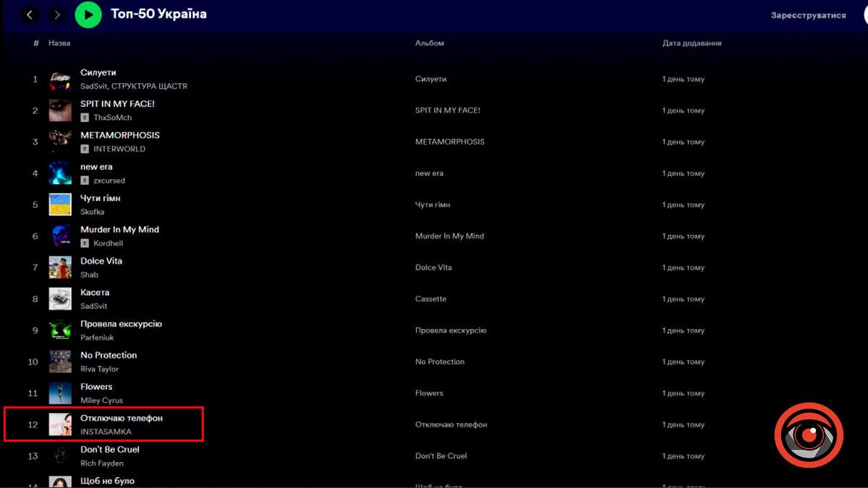Viewport: 868px width, 488px height.
Task: Click the red eye logo icon
Action: coord(809,436)
